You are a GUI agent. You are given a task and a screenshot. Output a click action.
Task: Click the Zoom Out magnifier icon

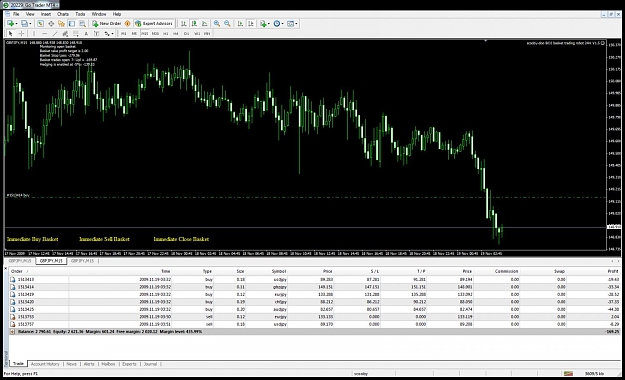[x=227, y=24]
